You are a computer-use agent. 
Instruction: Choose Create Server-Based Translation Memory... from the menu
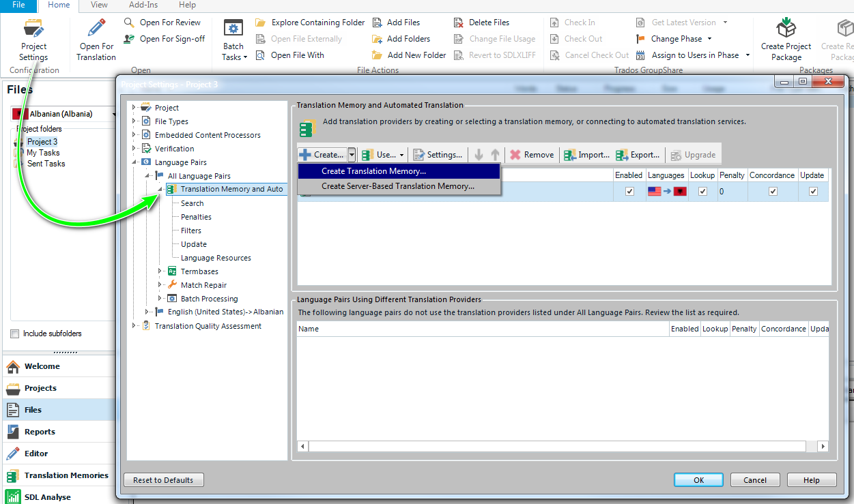(399, 186)
